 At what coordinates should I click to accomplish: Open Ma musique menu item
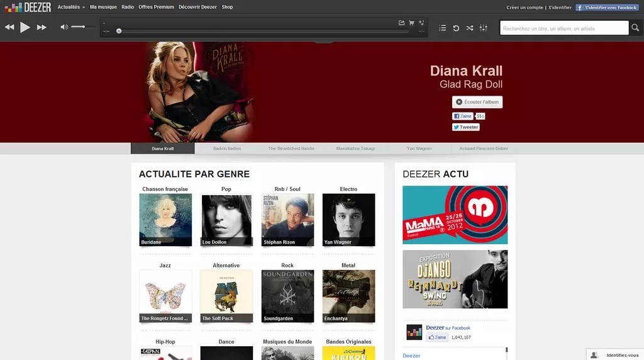(x=103, y=7)
